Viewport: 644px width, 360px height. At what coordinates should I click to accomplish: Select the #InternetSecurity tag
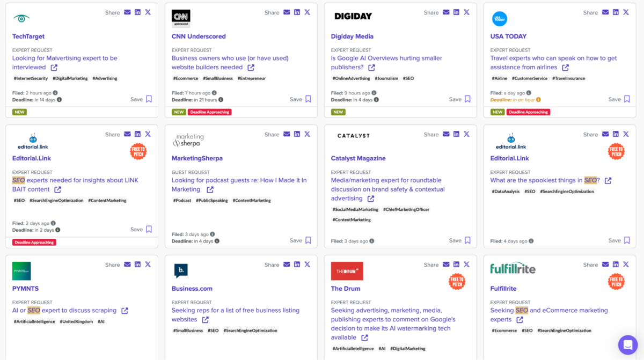coord(31,78)
